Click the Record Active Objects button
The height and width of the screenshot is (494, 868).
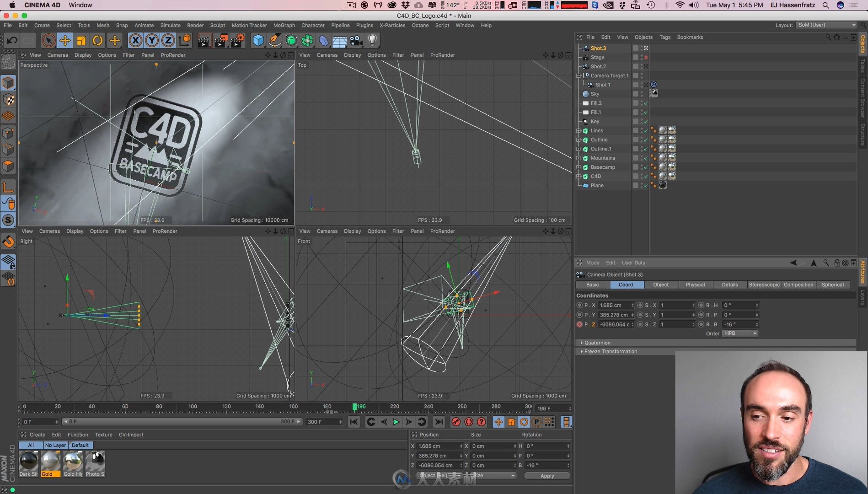pos(456,422)
